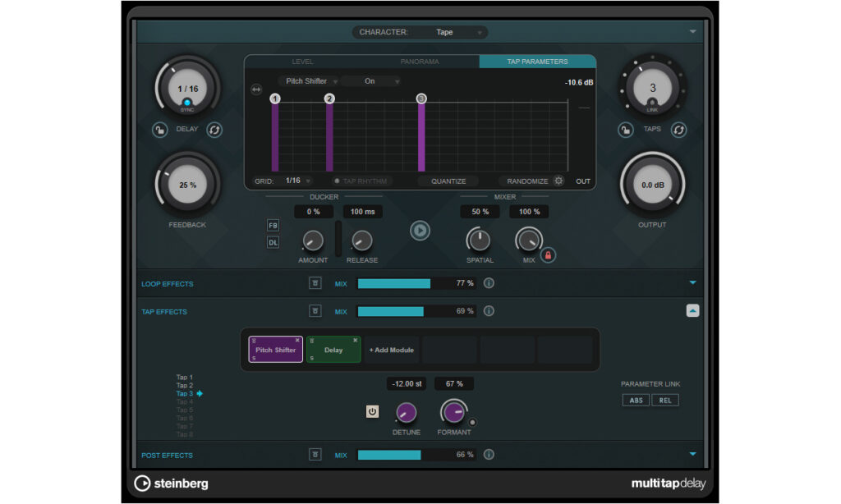The width and height of the screenshot is (841, 504).
Task: Click the Spatial knob
Action: 480,241
